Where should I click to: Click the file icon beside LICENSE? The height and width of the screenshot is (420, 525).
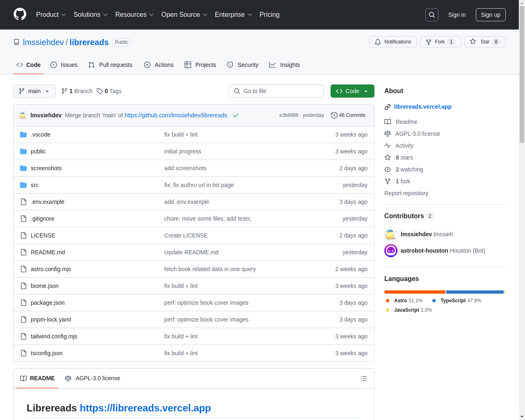pyautogui.click(x=23, y=235)
